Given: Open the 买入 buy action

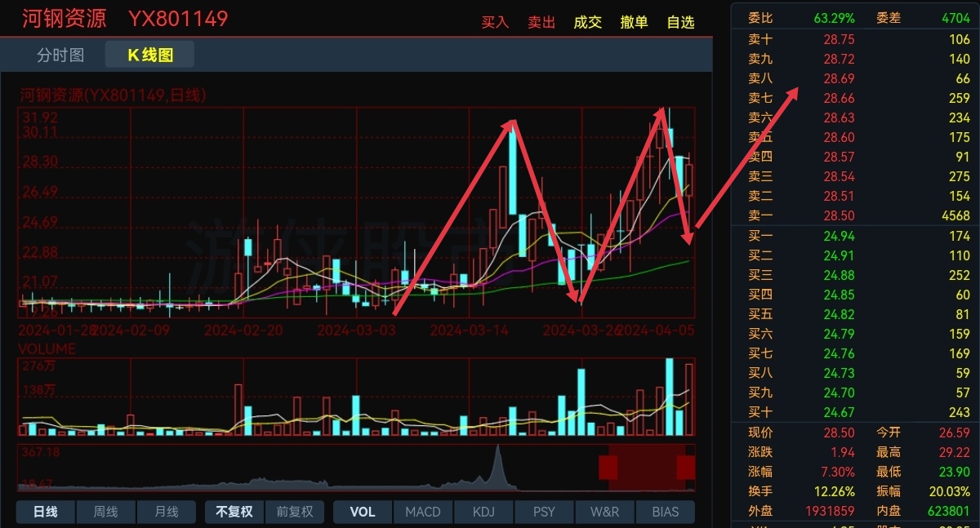Looking at the screenshot, I should click(495, 22).
